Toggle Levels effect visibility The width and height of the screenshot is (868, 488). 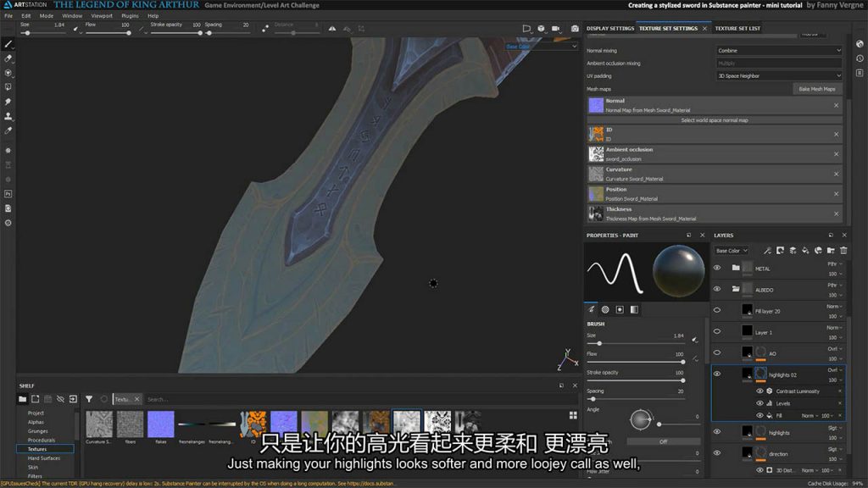[759, 403]
